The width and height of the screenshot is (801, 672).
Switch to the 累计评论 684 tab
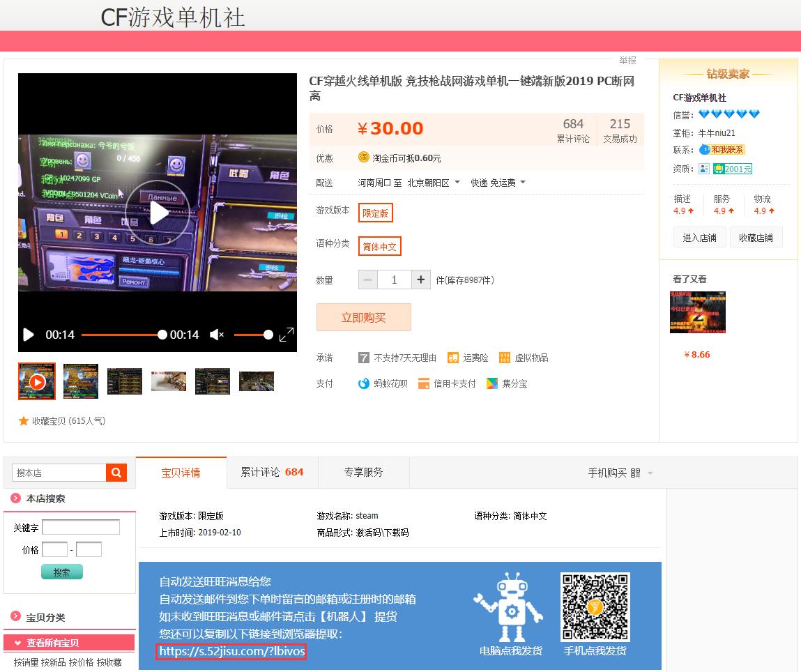coord(272,472)
